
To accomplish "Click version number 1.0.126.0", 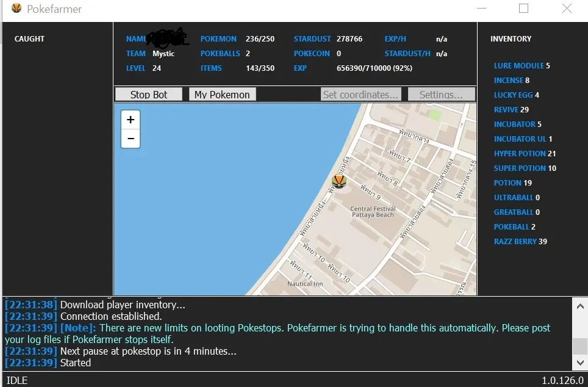I will pos(562,380).
